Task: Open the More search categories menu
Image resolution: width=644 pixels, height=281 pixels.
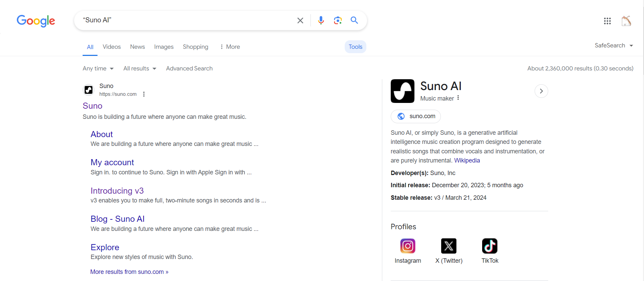Action: click(x=230, y=47)
